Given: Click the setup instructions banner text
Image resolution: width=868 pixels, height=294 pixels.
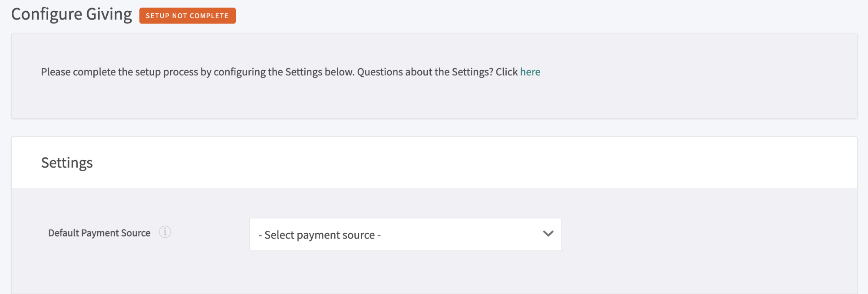Looking at the screenshot, I should [290, 72].
